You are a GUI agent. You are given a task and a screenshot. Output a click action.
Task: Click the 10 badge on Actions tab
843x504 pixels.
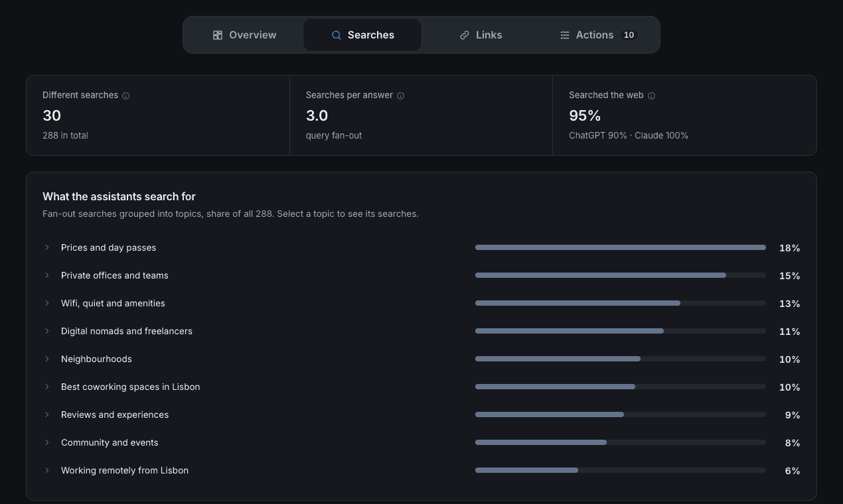point(629,35)
